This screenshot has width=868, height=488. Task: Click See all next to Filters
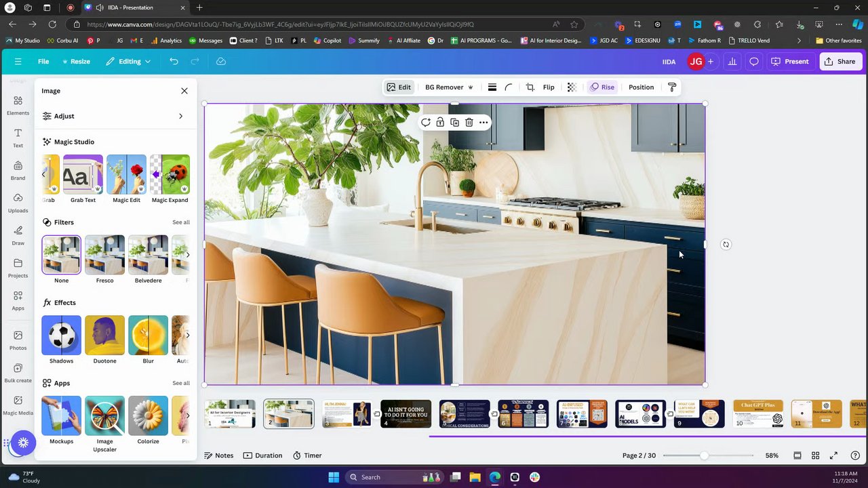(x=180, y=222)
